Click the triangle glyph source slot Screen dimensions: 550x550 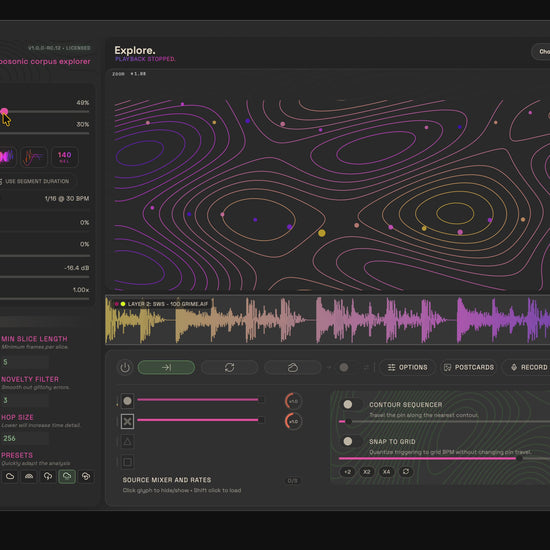(x=127, y=441)
